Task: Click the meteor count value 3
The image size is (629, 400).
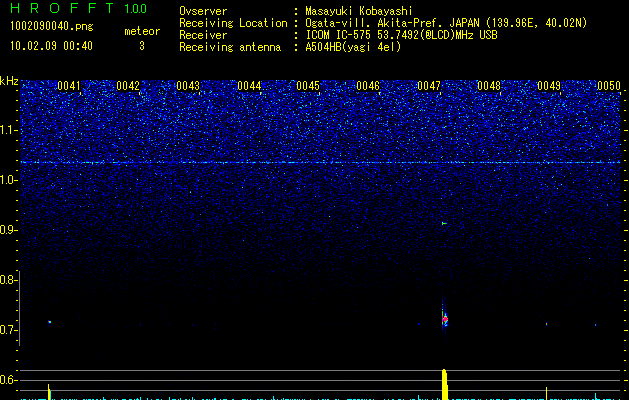Action: [x=142, y=46]
